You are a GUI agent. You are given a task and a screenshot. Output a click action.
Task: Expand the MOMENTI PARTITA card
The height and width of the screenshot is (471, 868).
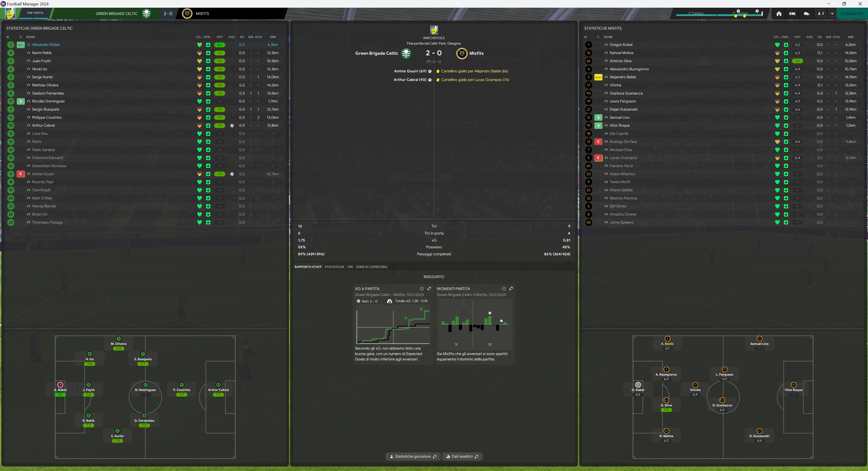tap(511, 289)
